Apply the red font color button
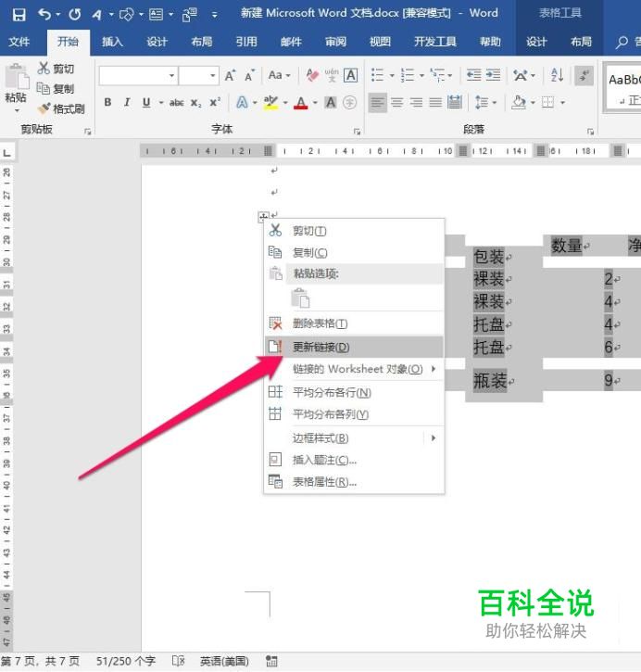641x672 pixels. (301, 103)
